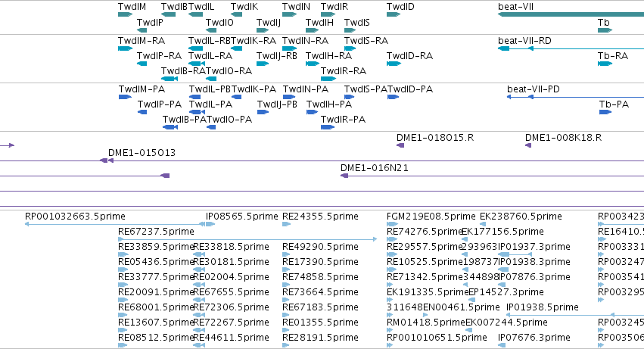Select the TwdlJ-RB transcript label
This screenshot has height=349, width=644.
click(277, 55)
